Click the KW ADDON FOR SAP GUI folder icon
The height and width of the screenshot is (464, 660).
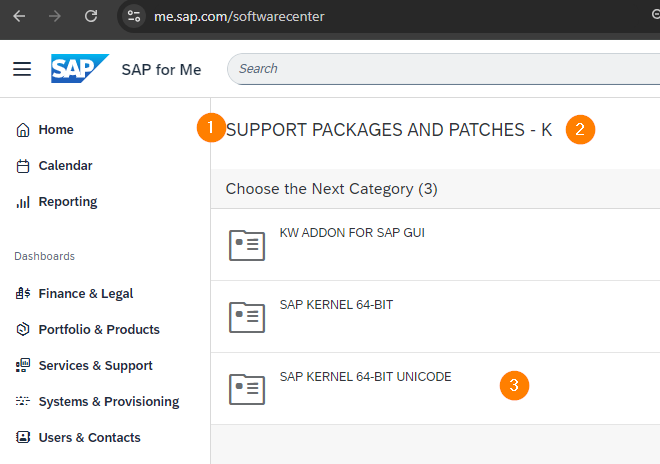point(247,245)
